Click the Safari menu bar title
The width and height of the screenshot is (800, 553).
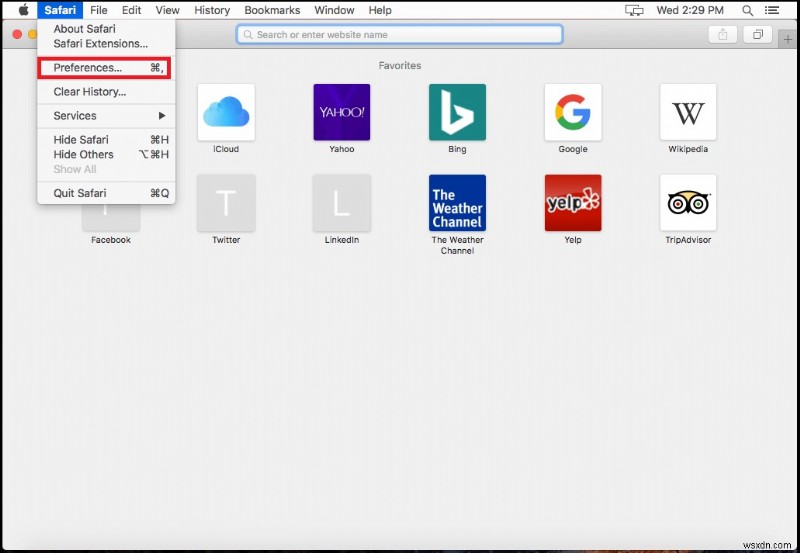(x=60, y=10)
